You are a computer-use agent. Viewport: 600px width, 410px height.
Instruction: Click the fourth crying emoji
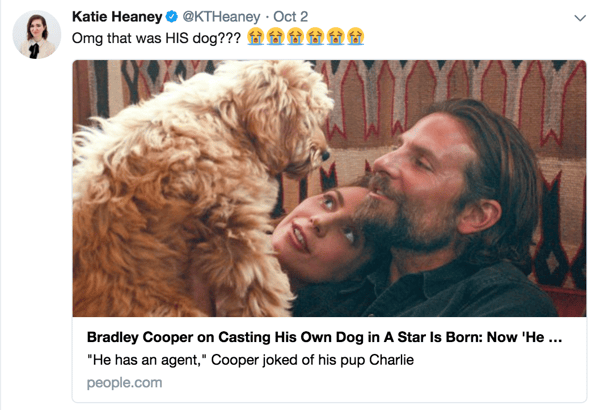coord(315,38)
